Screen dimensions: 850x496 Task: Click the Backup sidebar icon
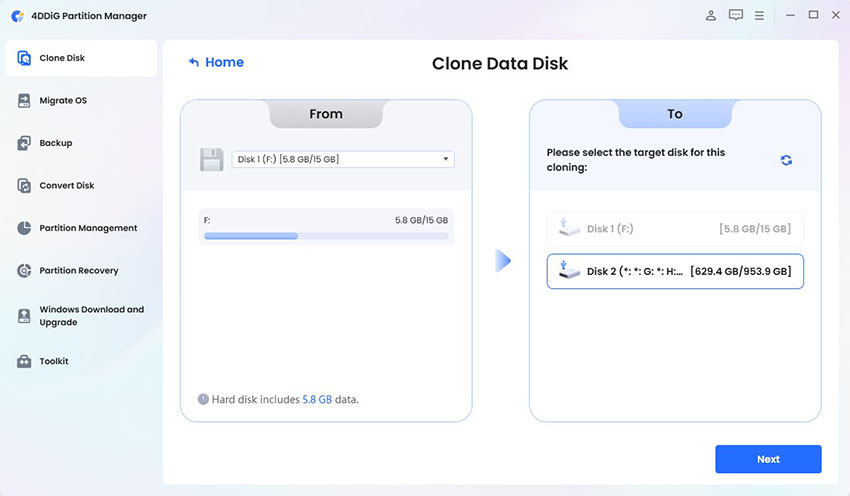[24, 143]
